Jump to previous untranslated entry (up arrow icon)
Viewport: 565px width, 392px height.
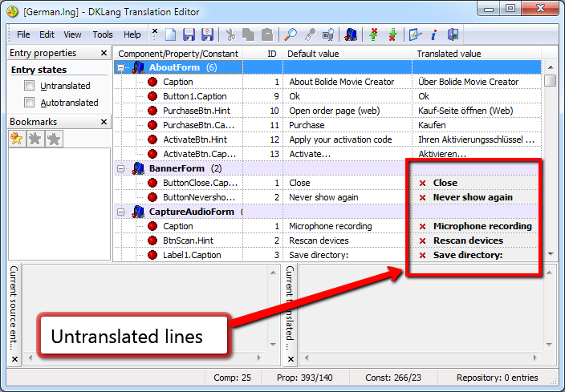[373, 34]
